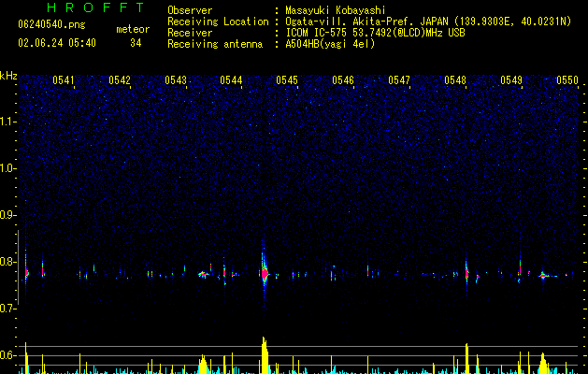Click the 1.1 frequency axis label
The height and width of the screenshot is (374, 588).
tap(7, 122)
